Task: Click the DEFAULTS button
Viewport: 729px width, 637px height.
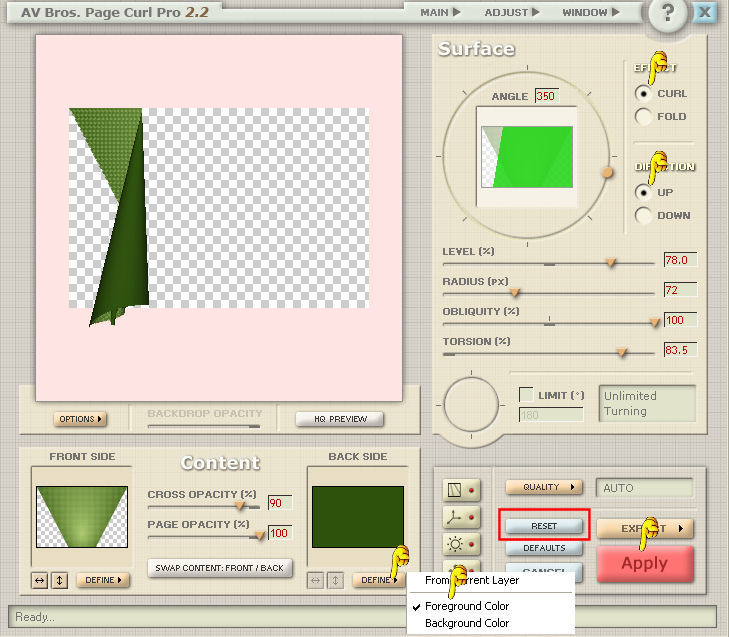Action: (x=543, y=548)
